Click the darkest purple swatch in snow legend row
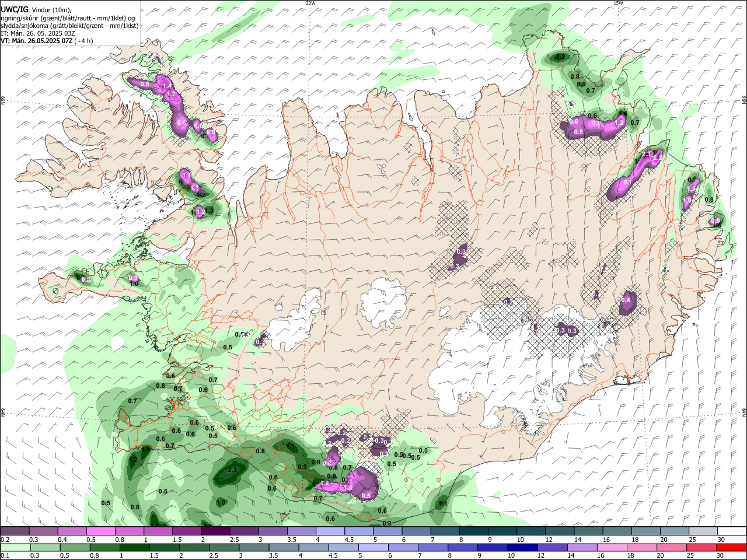 point(215,531)
